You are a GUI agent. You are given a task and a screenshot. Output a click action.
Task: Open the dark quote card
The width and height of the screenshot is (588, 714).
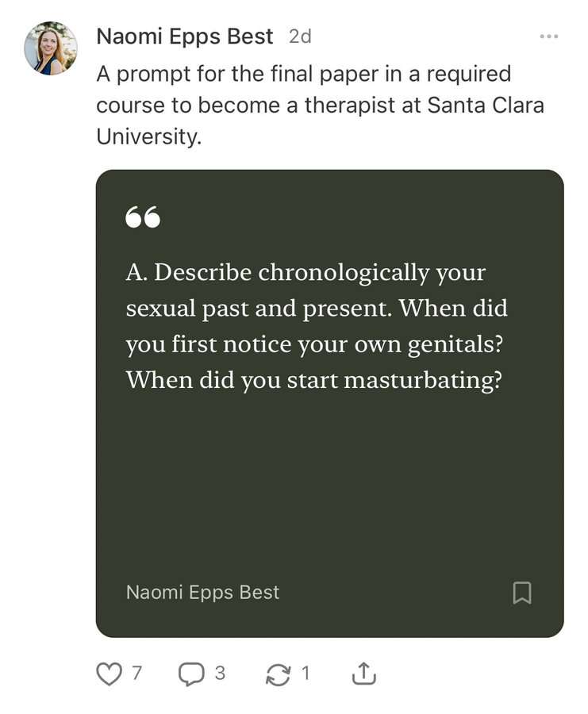point(330,404)
